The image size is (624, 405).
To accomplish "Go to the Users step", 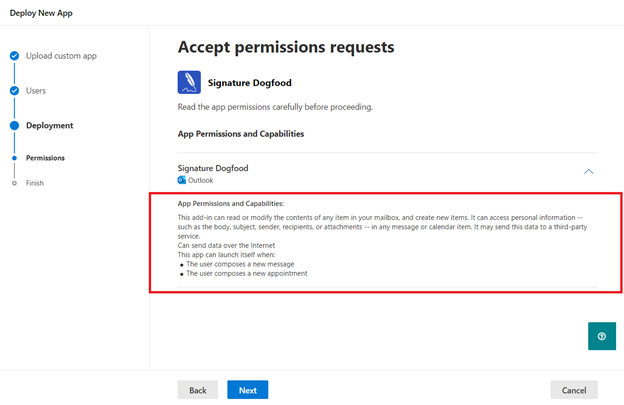I will pyautogui.click(x=36, y=91).
